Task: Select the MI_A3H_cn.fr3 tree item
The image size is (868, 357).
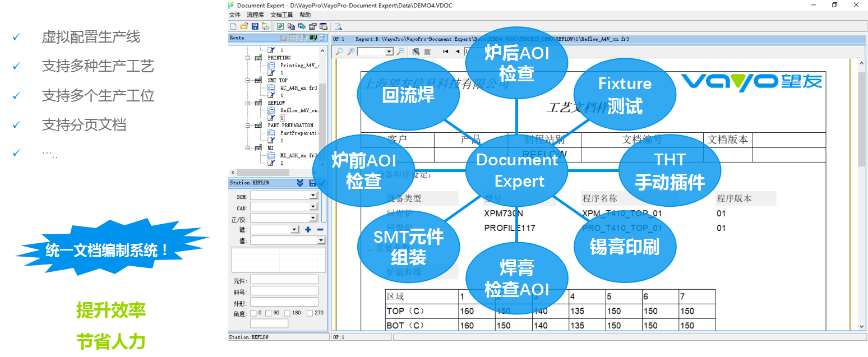Action: [298, 155]
